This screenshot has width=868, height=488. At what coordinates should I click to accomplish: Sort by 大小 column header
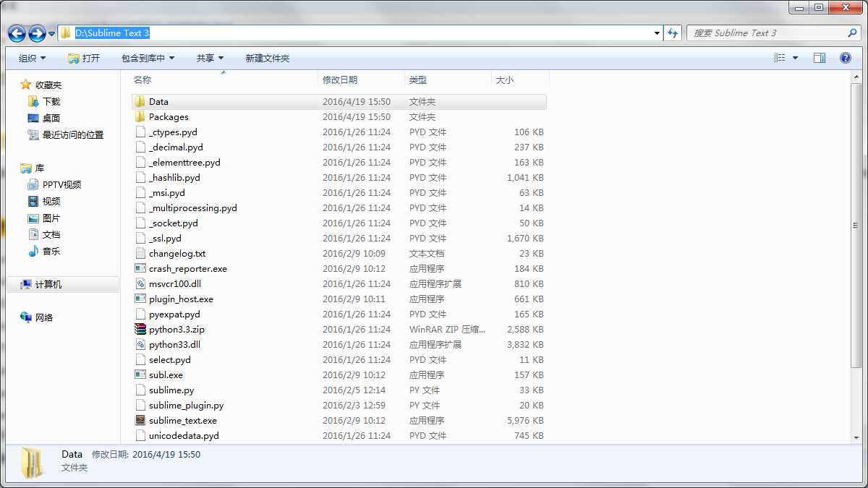click(x=505, y=80)
